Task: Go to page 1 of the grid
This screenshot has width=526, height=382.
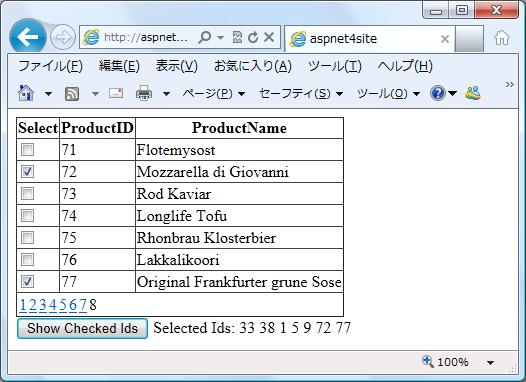Action: (23, 305)
